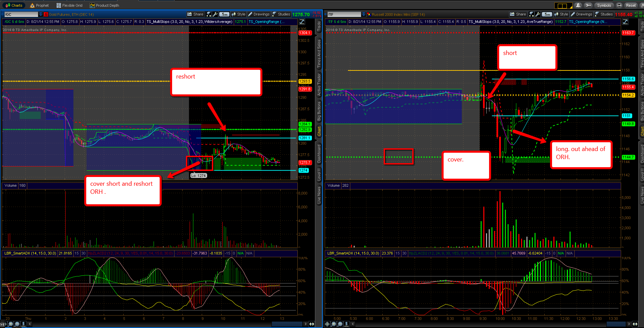The height and width of the screenshot is (328, 644).
Task: Open Active Trader tab of /TF chart
Action: point(642,85)
